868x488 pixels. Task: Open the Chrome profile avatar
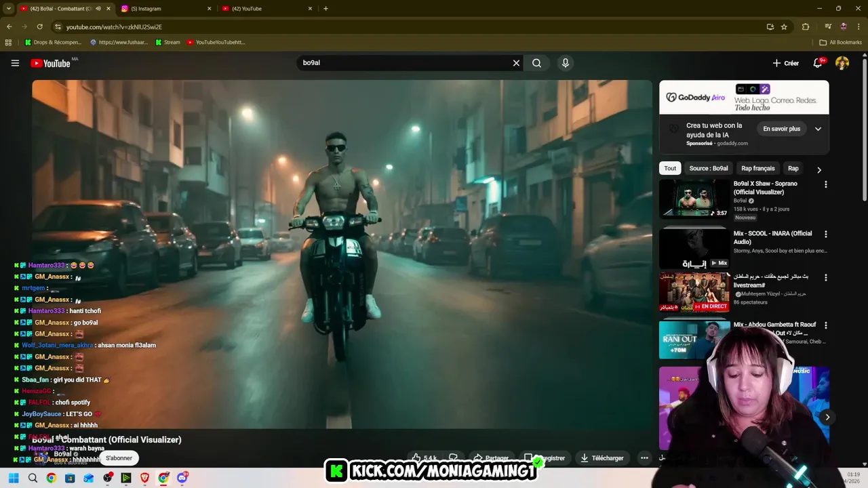[844, 26]
